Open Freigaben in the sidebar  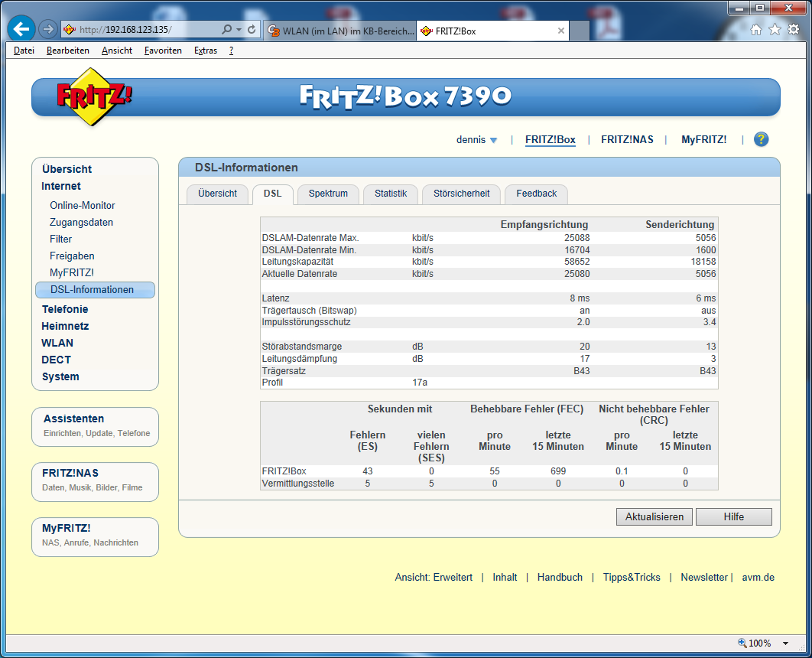72,256
